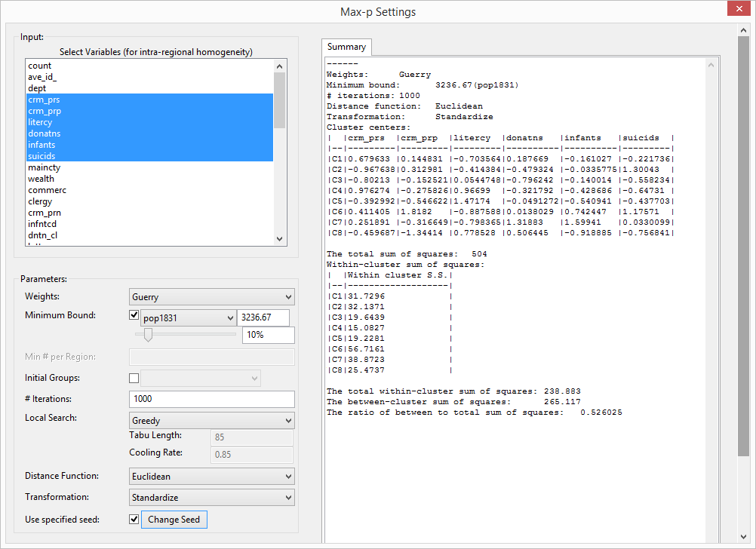Click the variable list scroll-down arrow
Viewport: 756px width, 549px height.
click(x=279, y=238)
